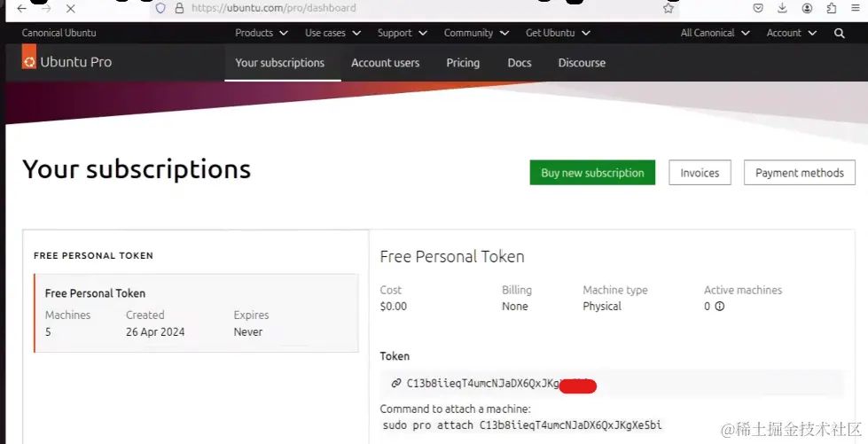The image size is (868, 444).
Task: Click the Command to attach a machine label
Action: point(455,409)
